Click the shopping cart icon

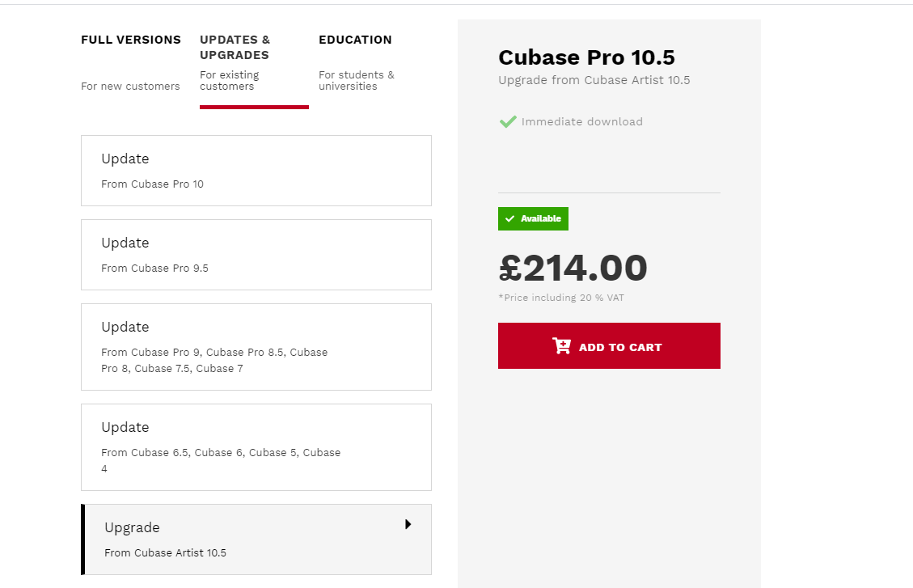click(561, 346)
